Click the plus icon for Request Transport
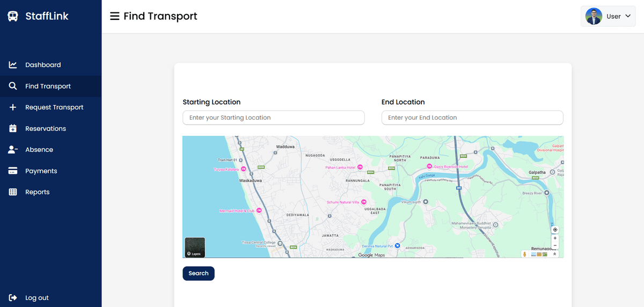 [x=13, y=107]
